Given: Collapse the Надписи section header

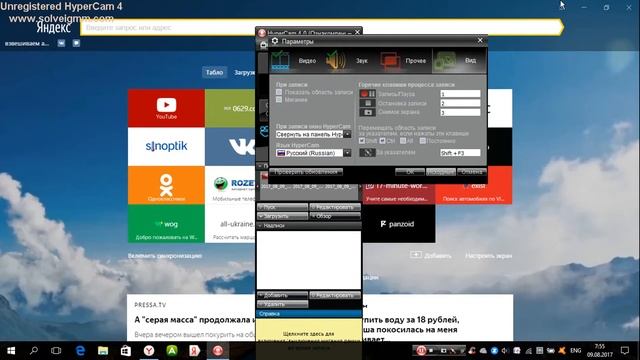Looking at the screenshot, I should click(x=309, y=225).
